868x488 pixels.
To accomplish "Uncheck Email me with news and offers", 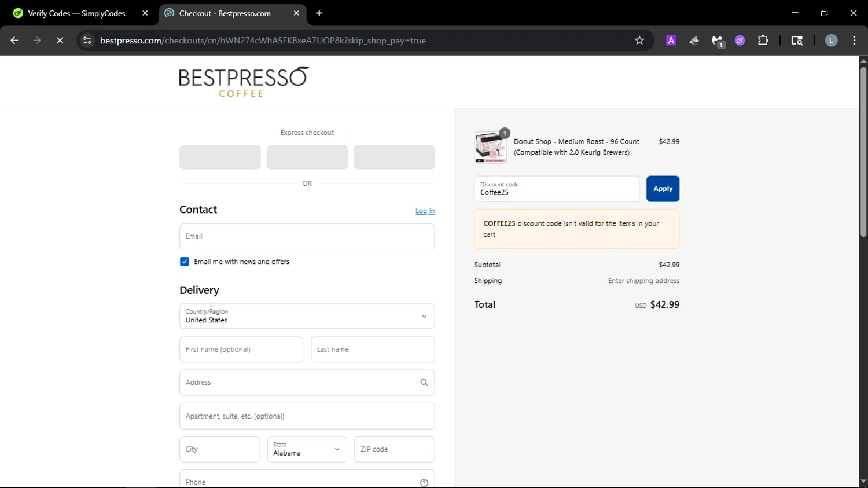I will pos(185,262).
